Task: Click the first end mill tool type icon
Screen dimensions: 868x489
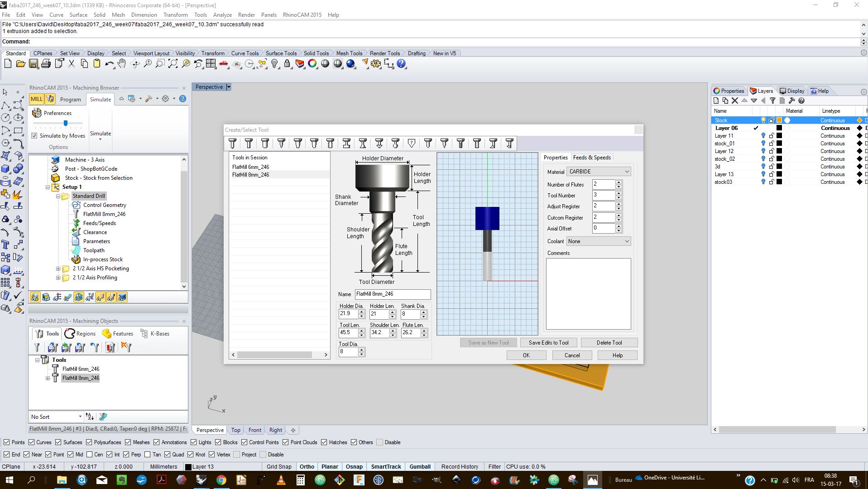Action: coord(232,144)
